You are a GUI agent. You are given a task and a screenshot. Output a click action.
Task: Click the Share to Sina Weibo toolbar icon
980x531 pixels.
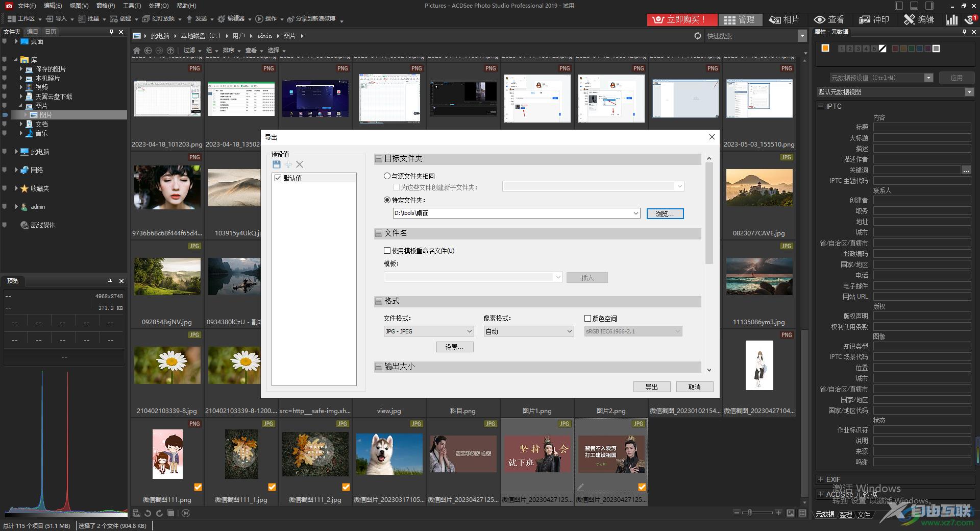click(311, 19)
